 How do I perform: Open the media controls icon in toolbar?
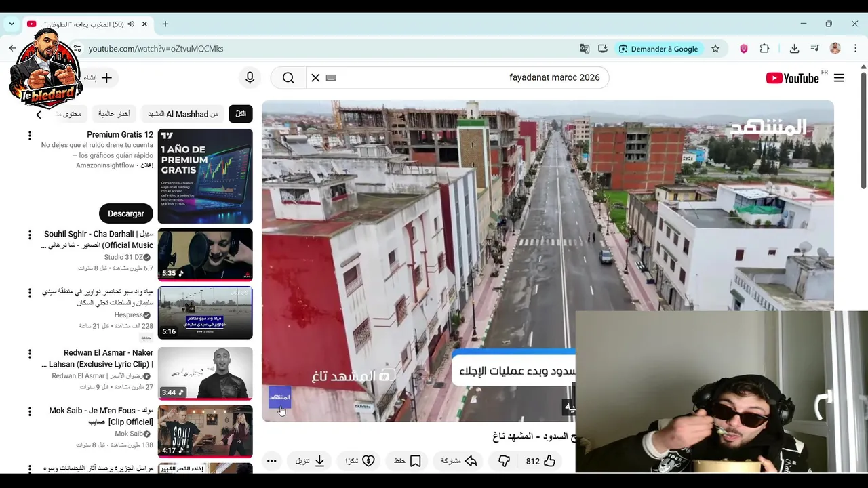pos(814,49)
